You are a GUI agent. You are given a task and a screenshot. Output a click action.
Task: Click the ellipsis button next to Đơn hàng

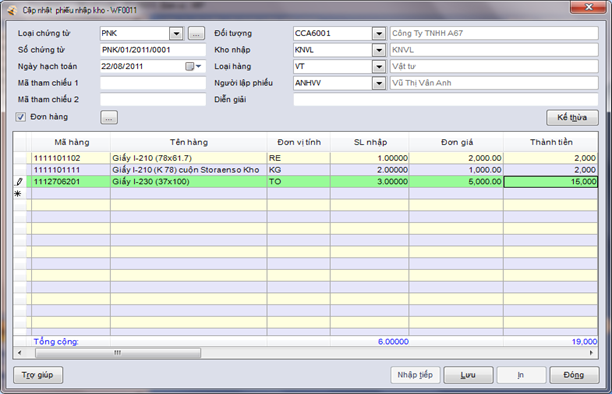[109, 118]
